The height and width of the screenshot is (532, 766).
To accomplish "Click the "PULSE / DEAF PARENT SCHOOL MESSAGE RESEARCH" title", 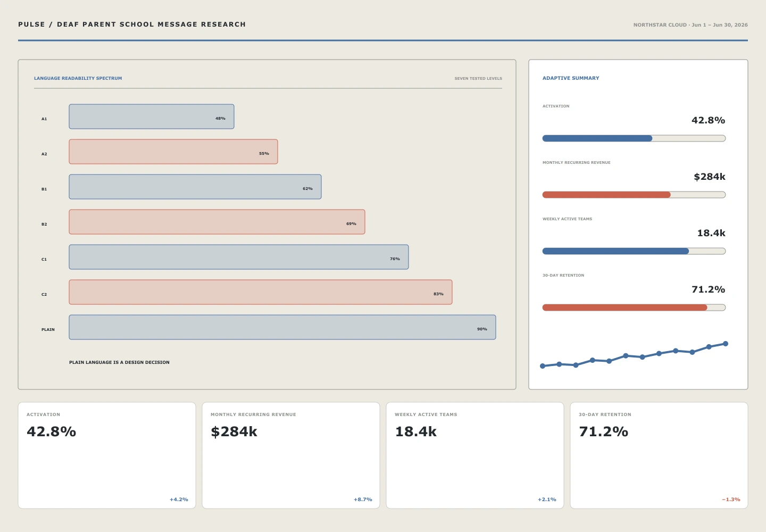I will click(132, 24).
